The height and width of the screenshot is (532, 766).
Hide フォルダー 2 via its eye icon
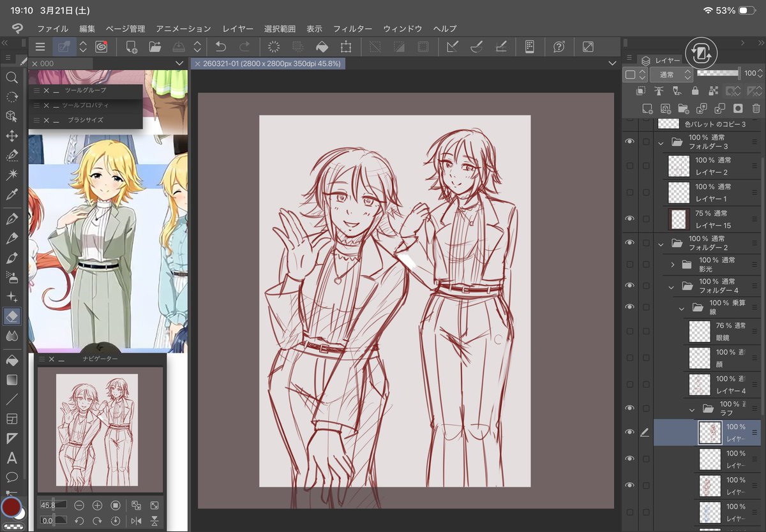(x=630, y=243)
